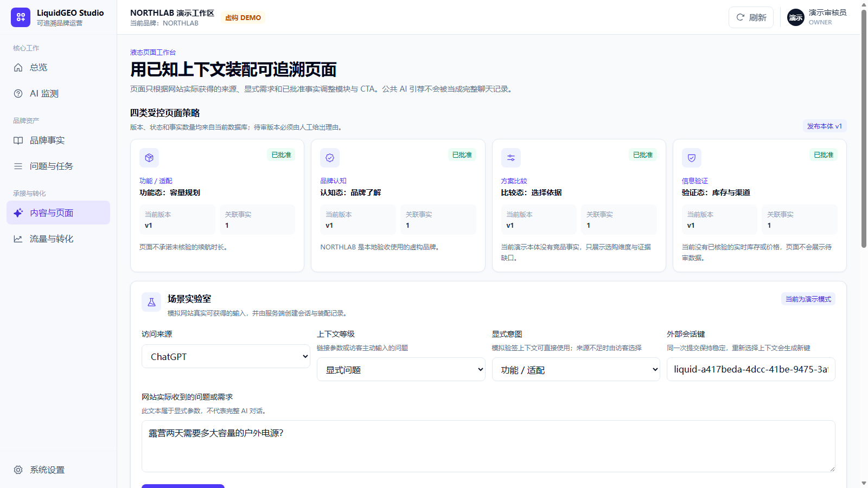Image resolution: width=868 pixels, height=488 pixels.
Task: Click 已批准 status on 比较态 card
Action: tap(643, 155)
